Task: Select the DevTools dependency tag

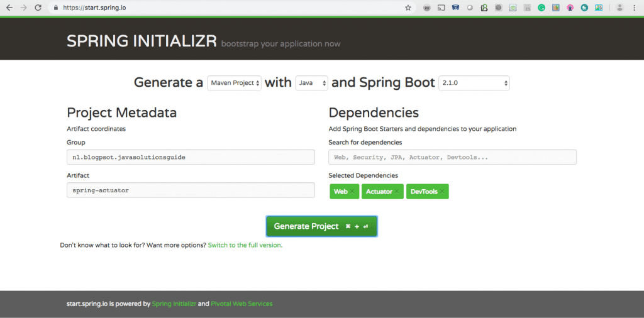Action: point(428,192)
